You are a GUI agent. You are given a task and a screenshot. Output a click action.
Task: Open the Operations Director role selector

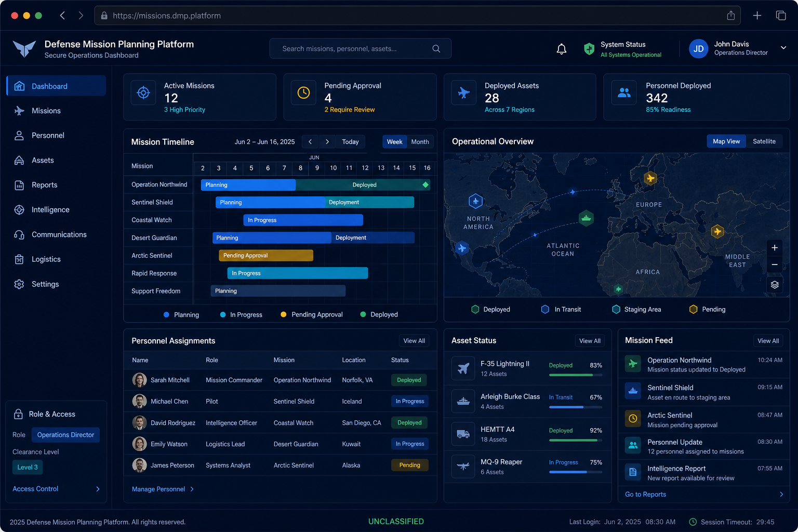(x=65, y=435)
